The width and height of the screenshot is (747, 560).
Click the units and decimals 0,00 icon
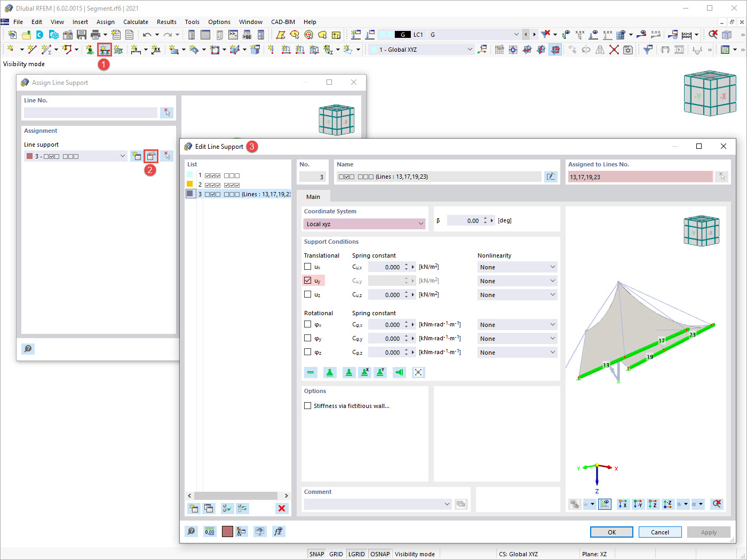click(x=210, y=531)
